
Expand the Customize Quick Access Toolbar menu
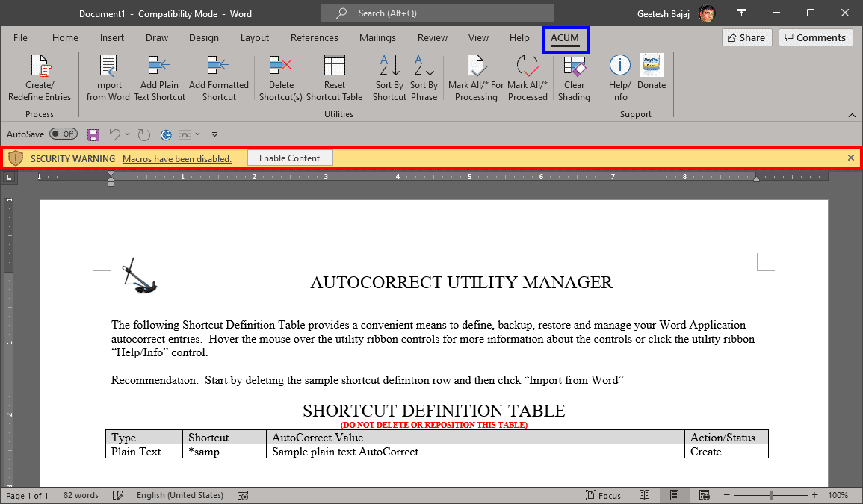click(214, 134)
